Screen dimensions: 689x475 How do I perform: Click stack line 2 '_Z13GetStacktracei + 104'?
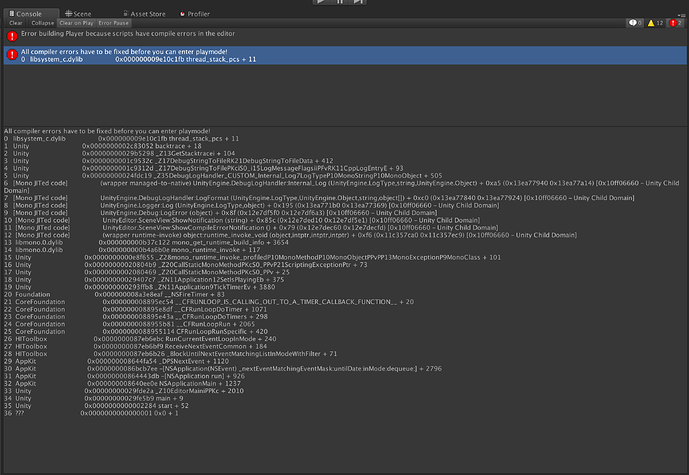pos(119,153)
